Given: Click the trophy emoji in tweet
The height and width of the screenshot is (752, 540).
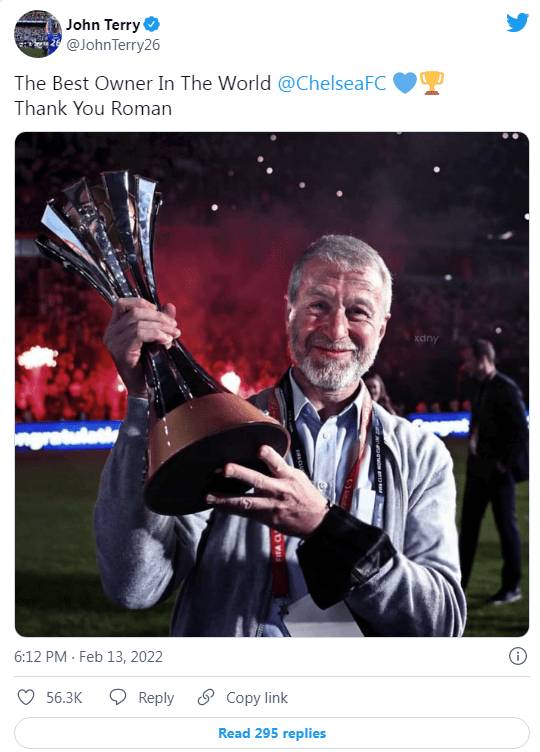Looking at the screenshot, I should pos(432,82).
